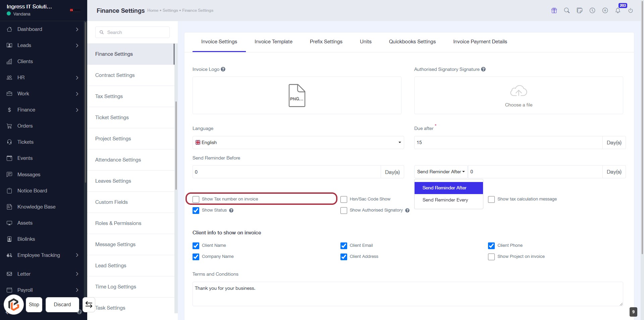Switch to the Invoice Template tab

[x=273, y=42]
